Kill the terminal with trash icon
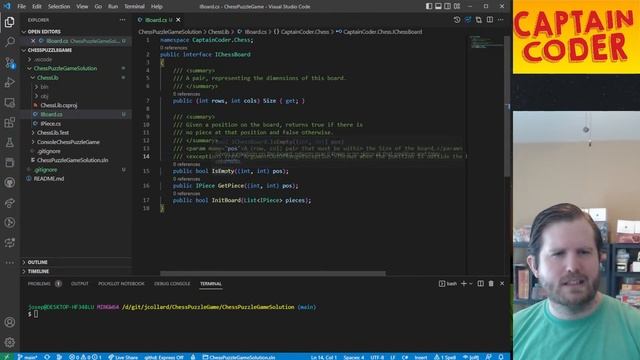This screenshot has width=640, height=360. (x=491, y=284)
